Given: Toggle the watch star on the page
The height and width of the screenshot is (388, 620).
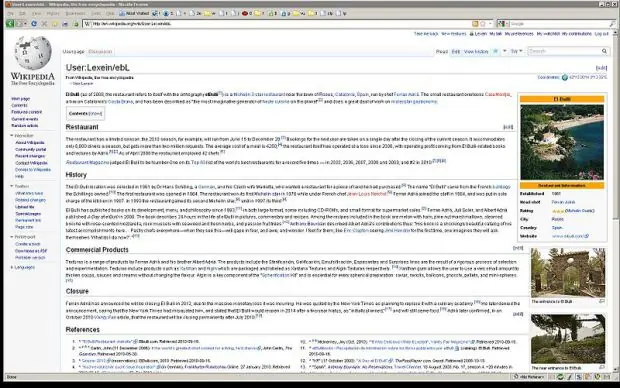Looking at the screenshot, I should 495,51.
